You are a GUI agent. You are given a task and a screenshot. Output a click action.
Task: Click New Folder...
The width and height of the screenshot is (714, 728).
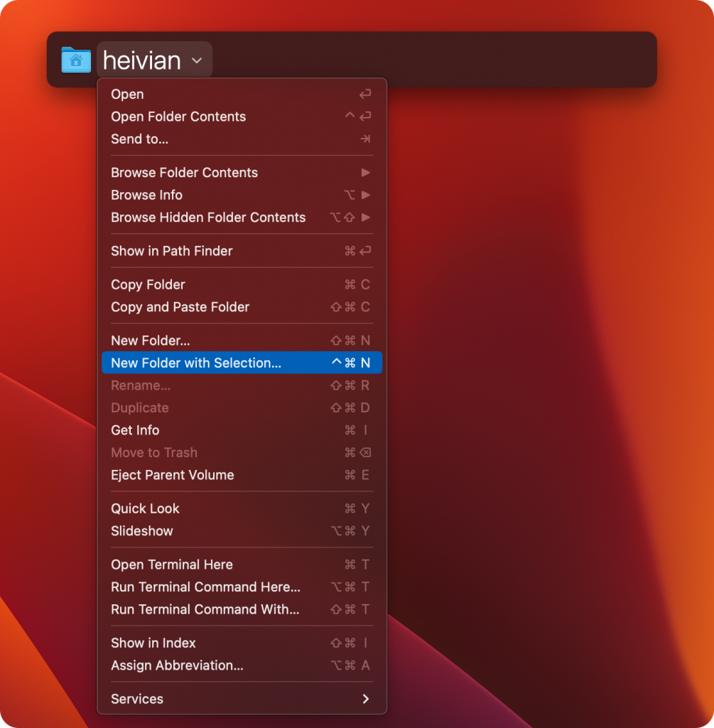coord(148,341)
